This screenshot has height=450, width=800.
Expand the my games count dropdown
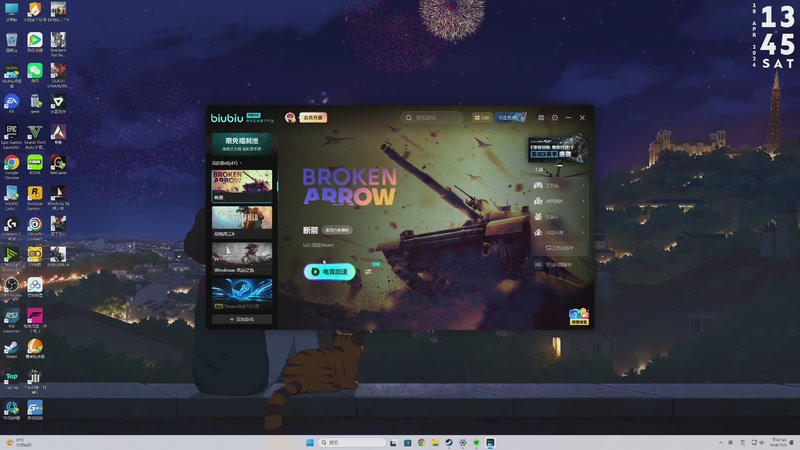[227, 163]
